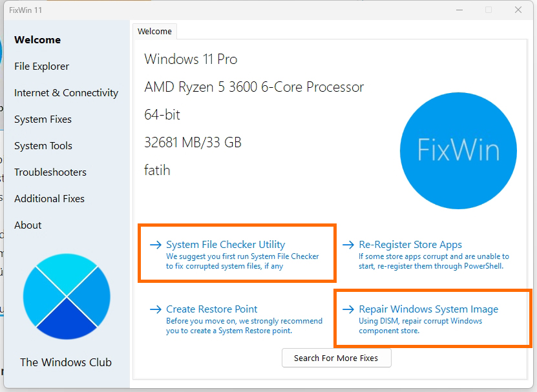The width and height of the screenshot is (537, 392).
Task: Launch the System File Checker Utility link
Action: 226,245
